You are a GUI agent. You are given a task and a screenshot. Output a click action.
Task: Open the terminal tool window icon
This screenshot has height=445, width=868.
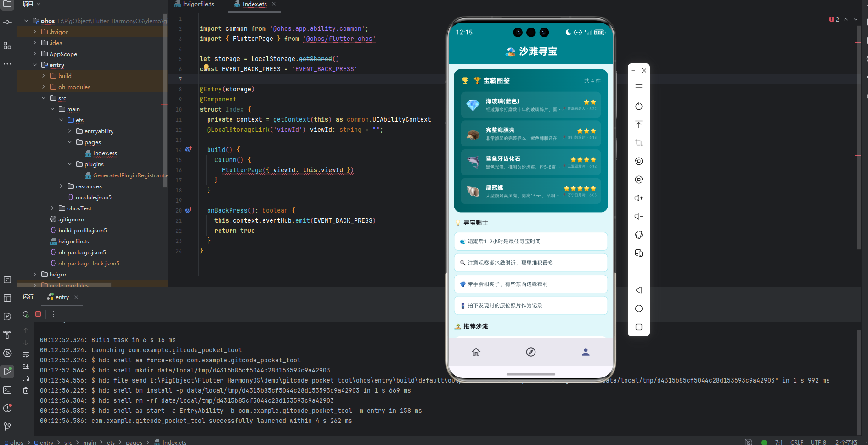coord(7,390)
